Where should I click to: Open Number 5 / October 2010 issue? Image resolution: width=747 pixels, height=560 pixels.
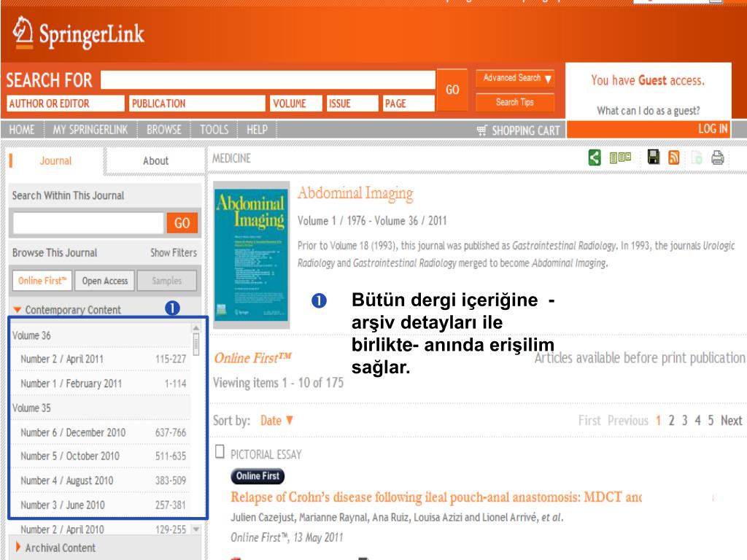click(x=69, y=456)
